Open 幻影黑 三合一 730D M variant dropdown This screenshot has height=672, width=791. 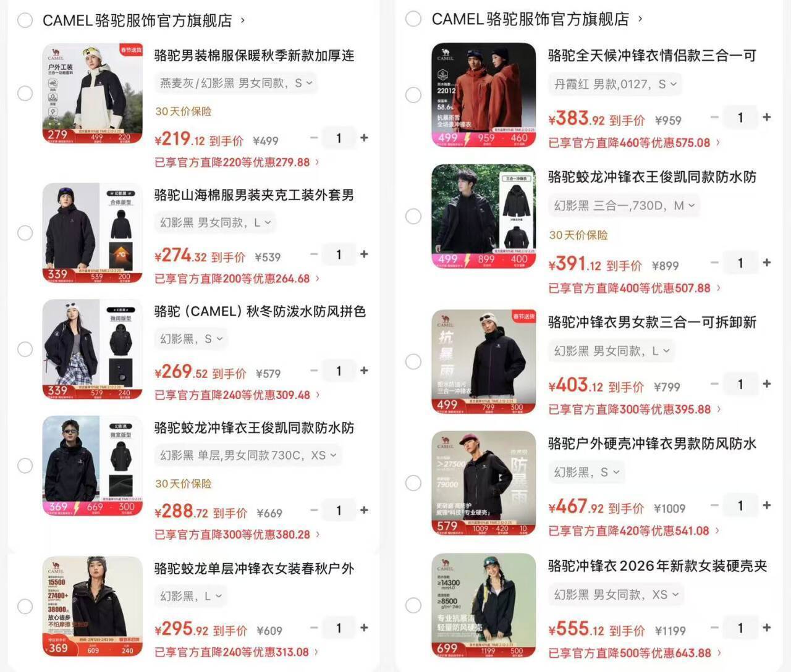[x=624, y=205]
